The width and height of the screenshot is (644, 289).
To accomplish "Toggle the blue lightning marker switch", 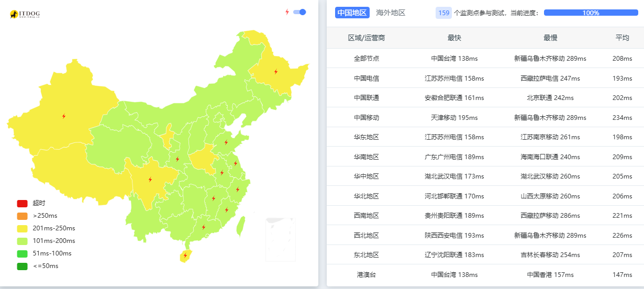I will point(299,12).
